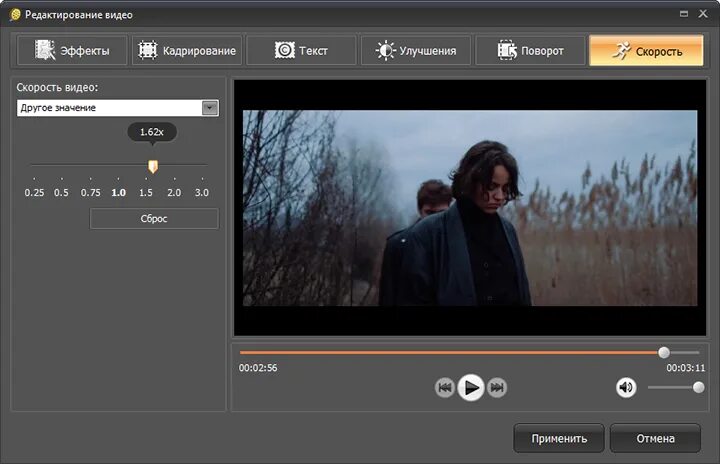Pick the 1.0 speed mark
The width and height of the screenshot is (720, 464).
click(x=118, y=192)
